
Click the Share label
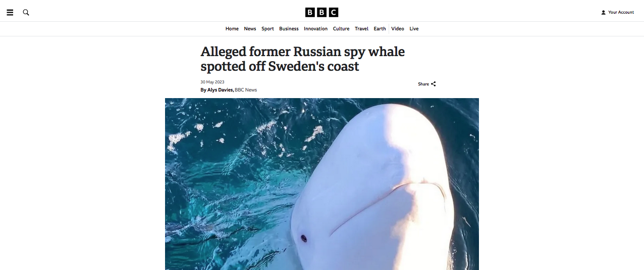click(x=423, y=84)
